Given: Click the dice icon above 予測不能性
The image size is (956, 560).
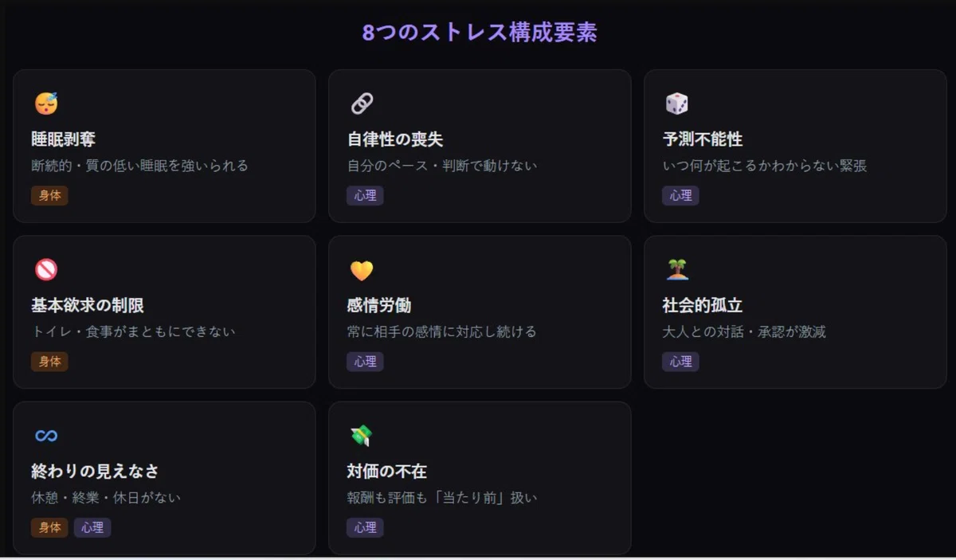Looking at the screenshot, I should pos(677,104).
